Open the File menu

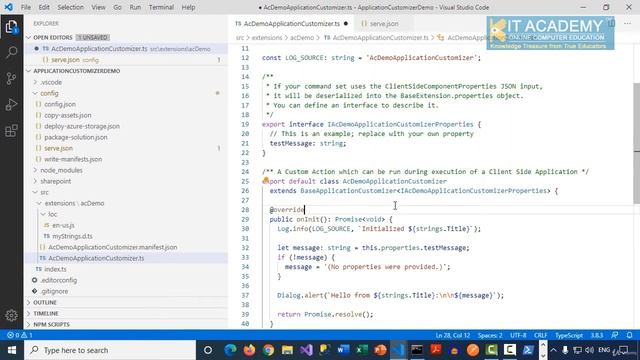point(26,7)
